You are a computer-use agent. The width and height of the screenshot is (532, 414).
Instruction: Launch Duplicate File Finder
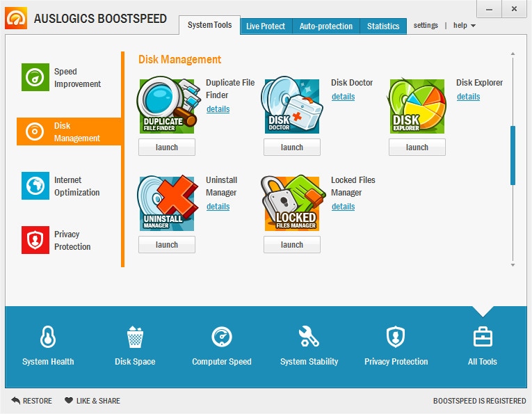(167, 148)
